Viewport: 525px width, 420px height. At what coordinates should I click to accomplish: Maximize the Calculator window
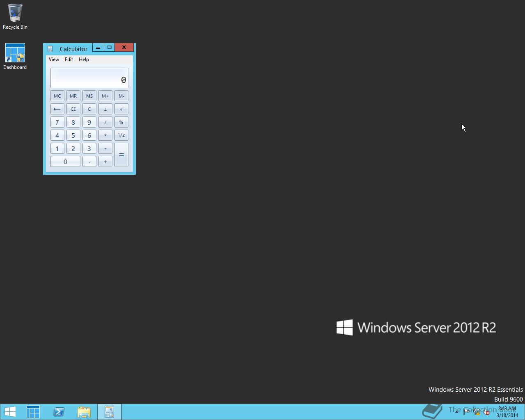[x=109, y=48]
